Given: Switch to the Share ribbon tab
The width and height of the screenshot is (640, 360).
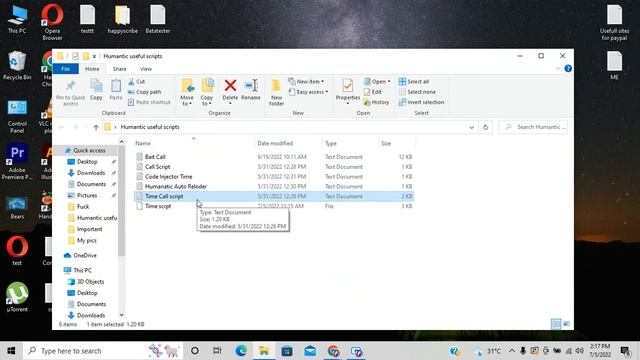Looking at the screenshot, I should coord(120,69).
